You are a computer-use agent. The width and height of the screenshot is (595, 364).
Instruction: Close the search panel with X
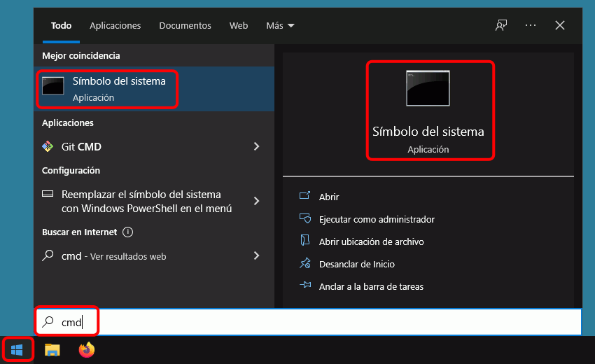pyautogui.click(x=560, y=25)
